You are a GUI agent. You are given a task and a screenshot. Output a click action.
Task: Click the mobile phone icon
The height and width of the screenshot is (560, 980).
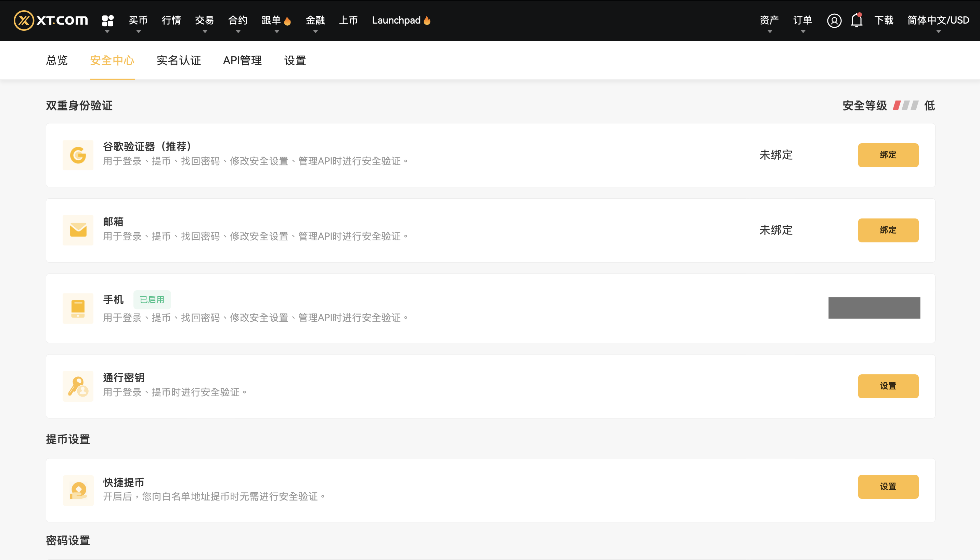coord(78,308)
